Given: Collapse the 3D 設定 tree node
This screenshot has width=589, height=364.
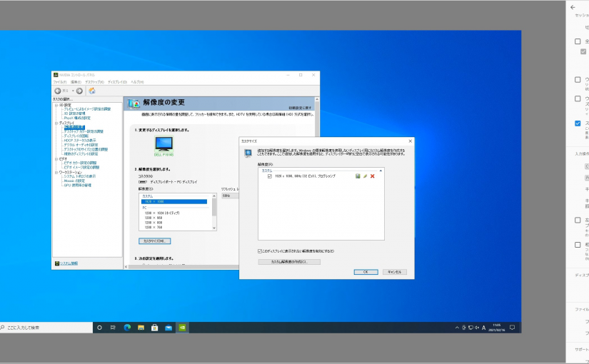Looking at the screenshot, I should tap(56, 105).
